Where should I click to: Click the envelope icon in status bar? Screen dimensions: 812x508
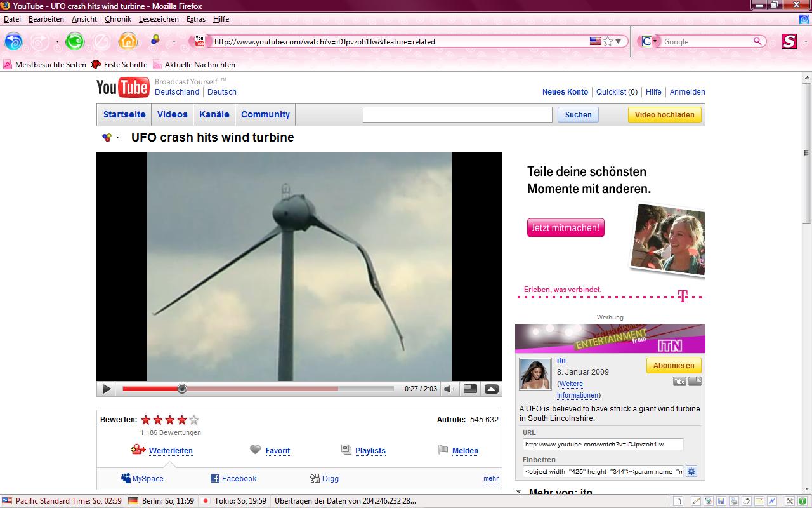(x=759, y=502)
